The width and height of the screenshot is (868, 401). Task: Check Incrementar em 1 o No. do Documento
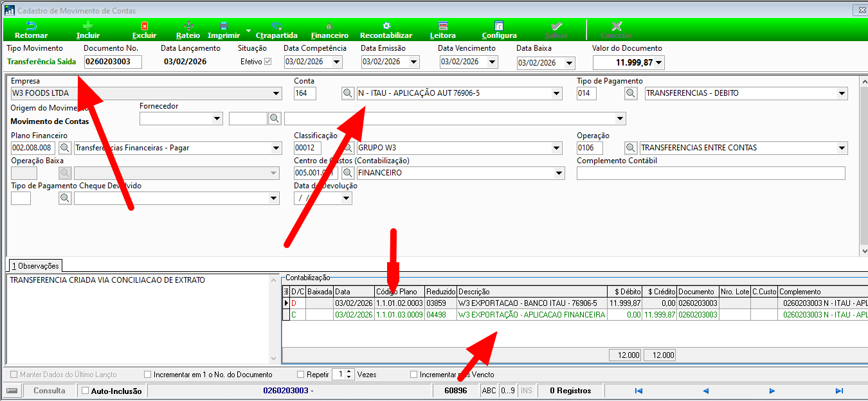tap(148, 374)
